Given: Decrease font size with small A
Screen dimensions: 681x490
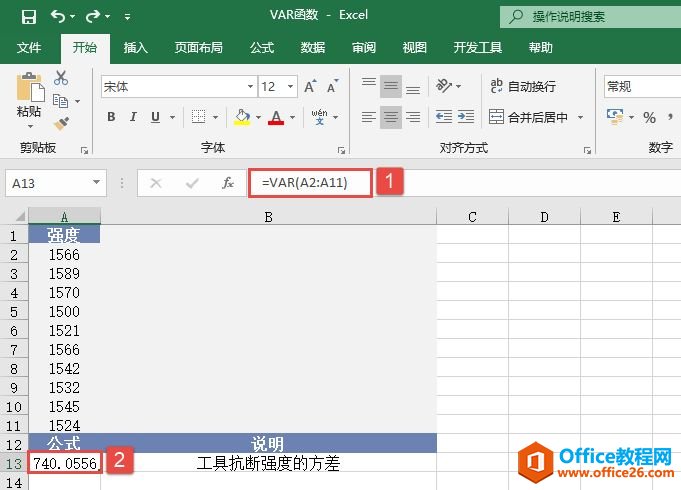Looking at the screenshot, I should tap(333, 86).
